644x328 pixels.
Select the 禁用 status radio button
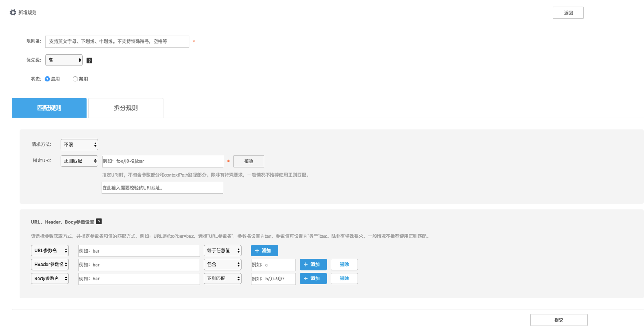(75, 79)
